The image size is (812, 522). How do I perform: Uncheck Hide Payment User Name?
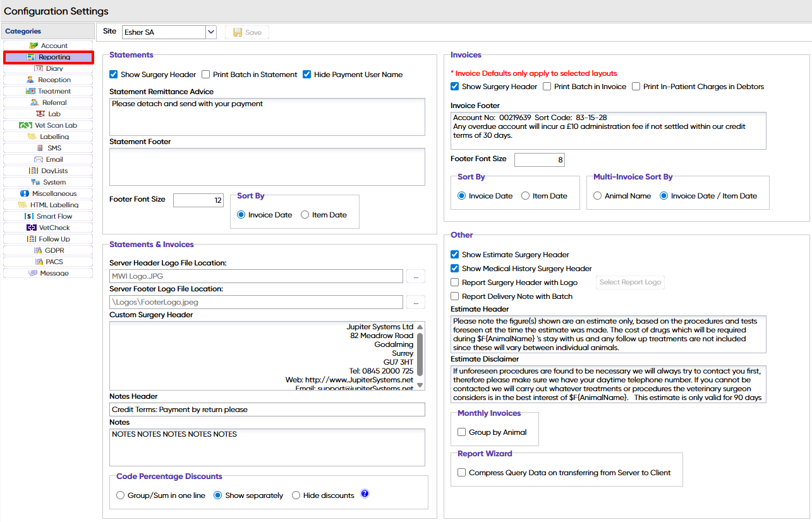(307, 75)
